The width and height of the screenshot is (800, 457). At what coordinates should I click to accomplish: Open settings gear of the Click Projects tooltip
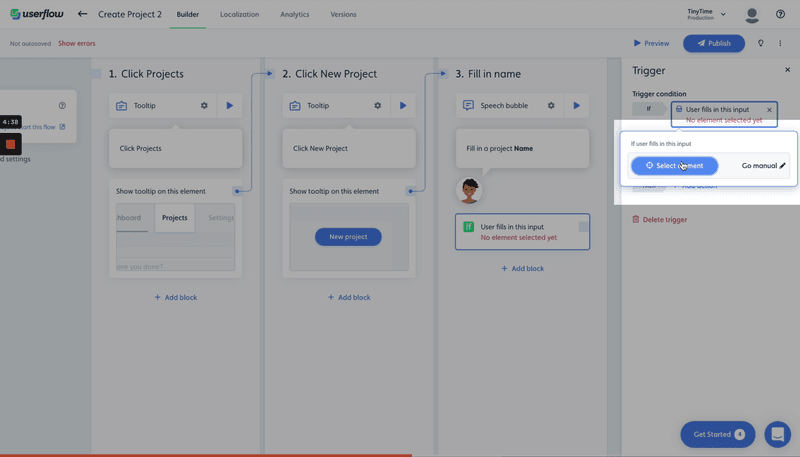pyautogui.click(x=204, y=106)
